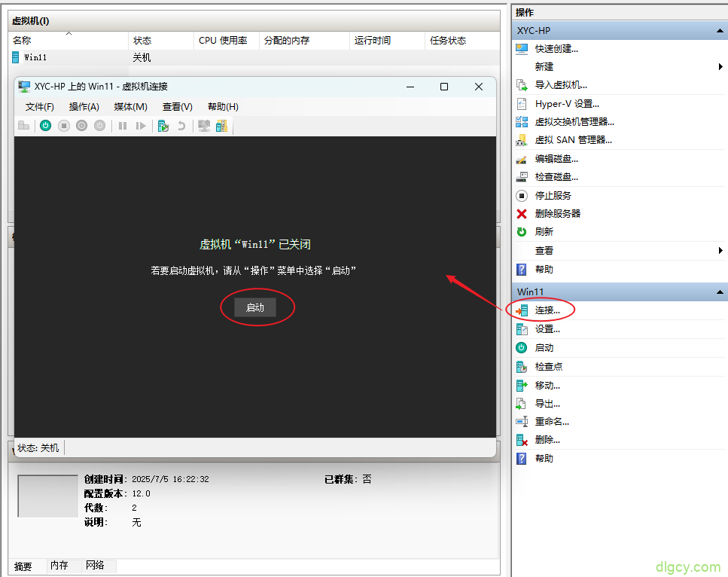Click the Share/zip toolbar icon

(222, 126)
